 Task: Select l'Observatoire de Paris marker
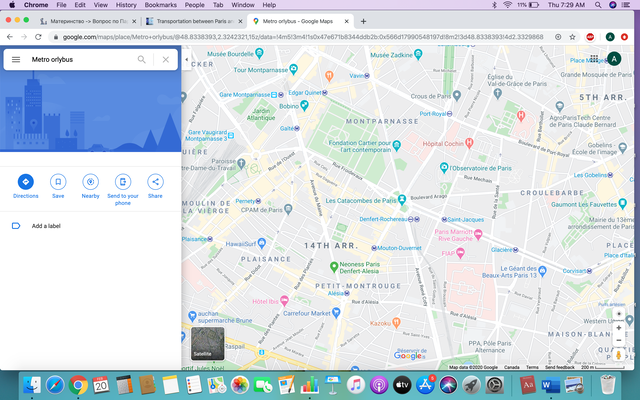(x=444, y=167)
